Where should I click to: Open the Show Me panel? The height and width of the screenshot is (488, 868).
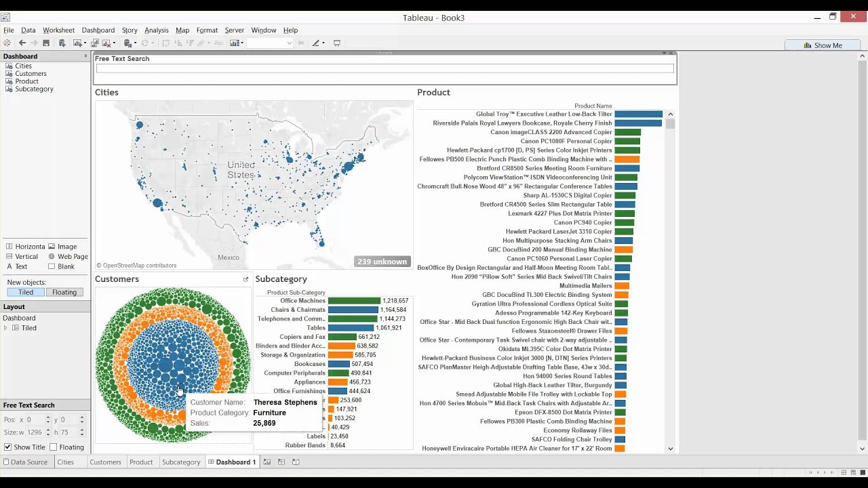[823, 45]
